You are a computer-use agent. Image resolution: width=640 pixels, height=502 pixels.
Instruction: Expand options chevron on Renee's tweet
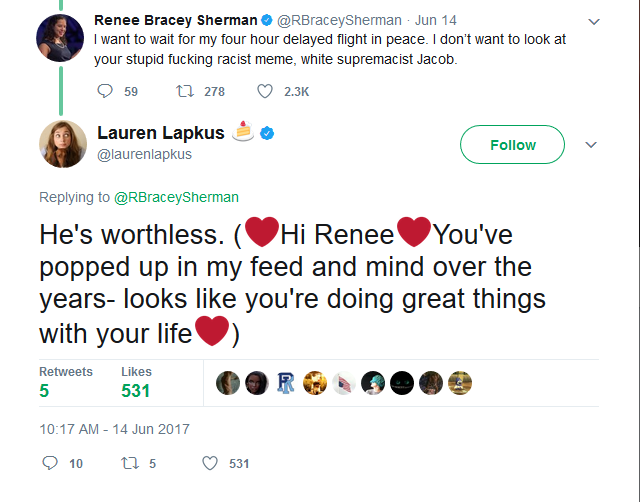594,21
